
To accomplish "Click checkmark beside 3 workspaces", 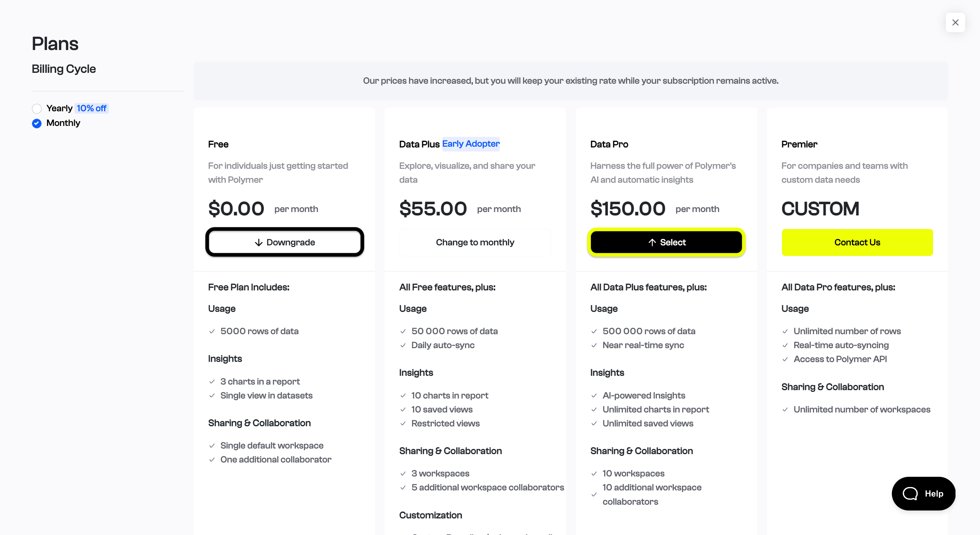I will [x=403, y=474].
